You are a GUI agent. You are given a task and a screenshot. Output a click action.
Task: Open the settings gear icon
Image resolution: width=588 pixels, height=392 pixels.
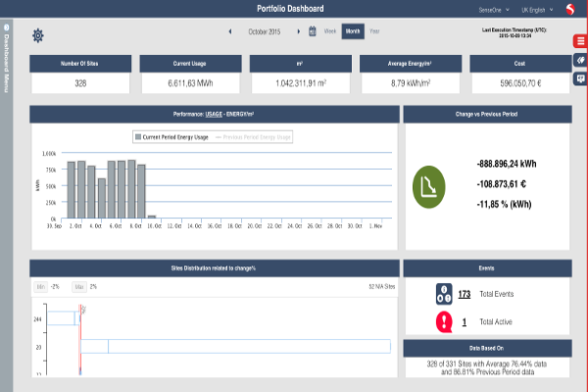click(38, 35)
